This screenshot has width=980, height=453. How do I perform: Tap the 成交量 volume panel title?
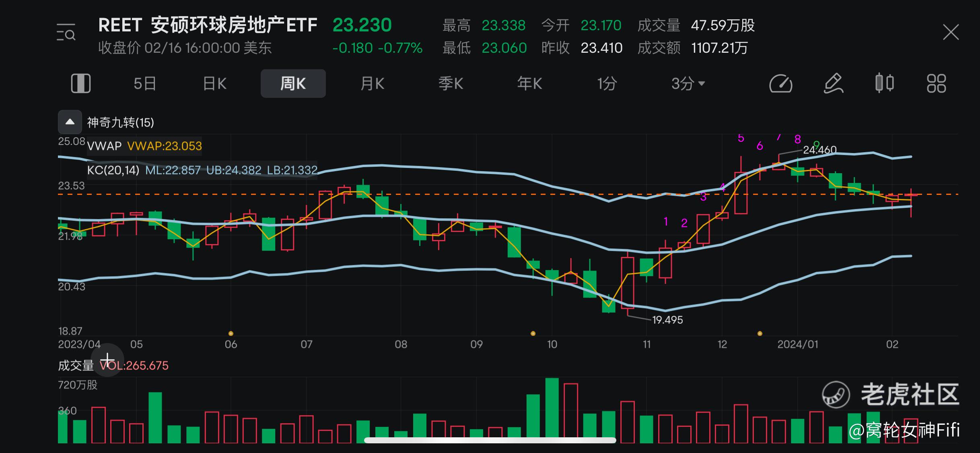(x=76, y=366)
